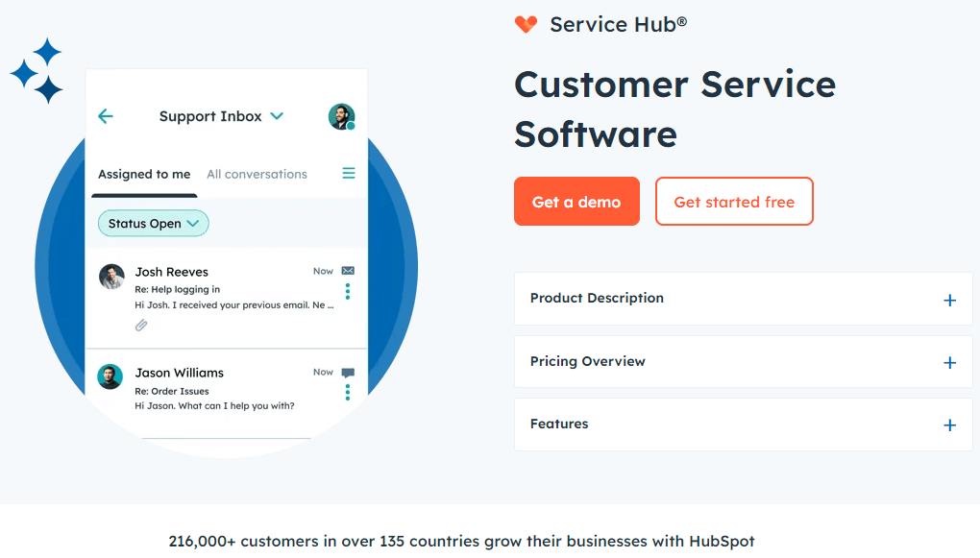Click the Customer Service Software heading
980x558 pixels.
point(675,109)
